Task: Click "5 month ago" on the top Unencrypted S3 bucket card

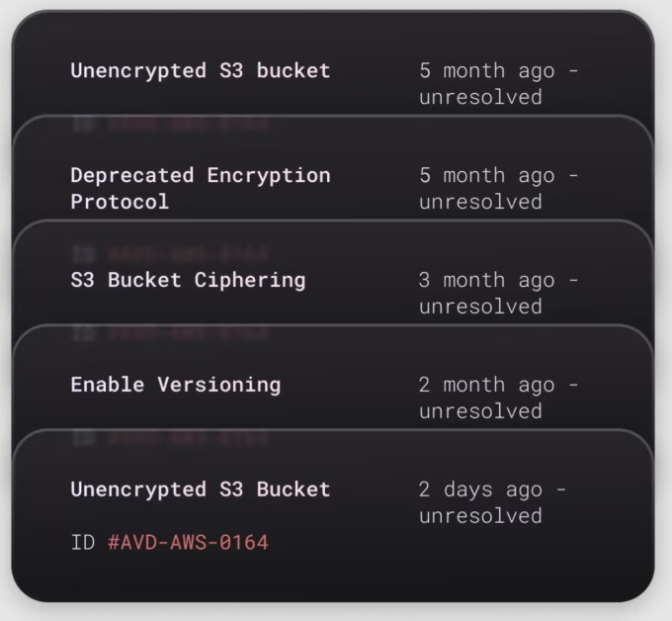Action: coord(486,70)
